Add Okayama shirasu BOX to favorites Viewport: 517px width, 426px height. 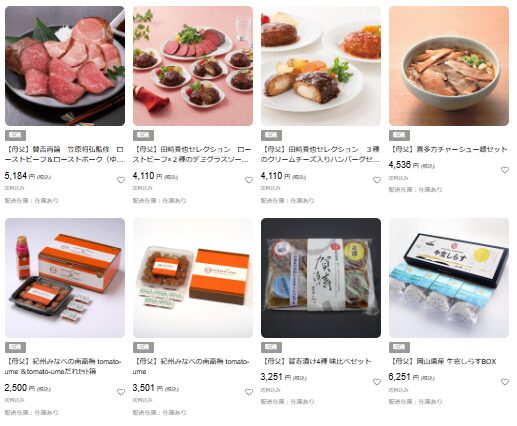click(x=505, y=382)
